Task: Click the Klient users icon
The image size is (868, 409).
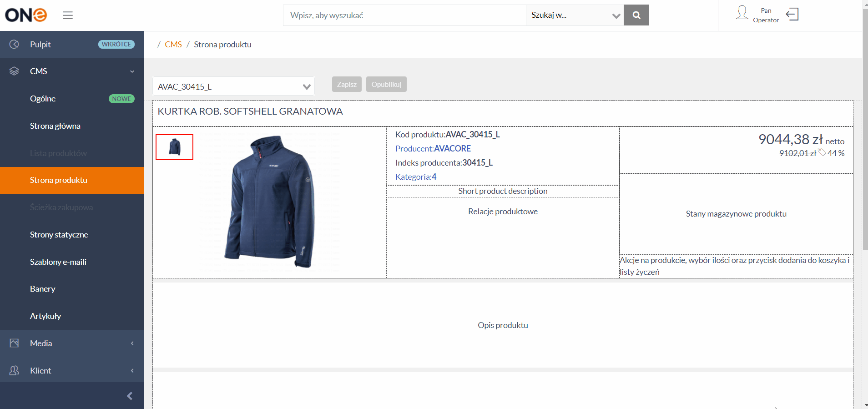Action: (14, 370)
